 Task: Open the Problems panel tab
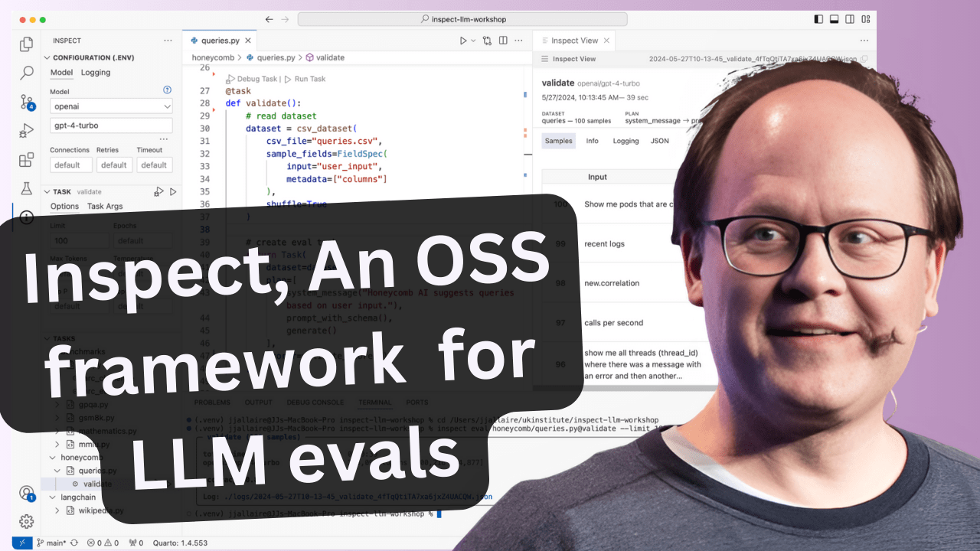tap(212, 403)
